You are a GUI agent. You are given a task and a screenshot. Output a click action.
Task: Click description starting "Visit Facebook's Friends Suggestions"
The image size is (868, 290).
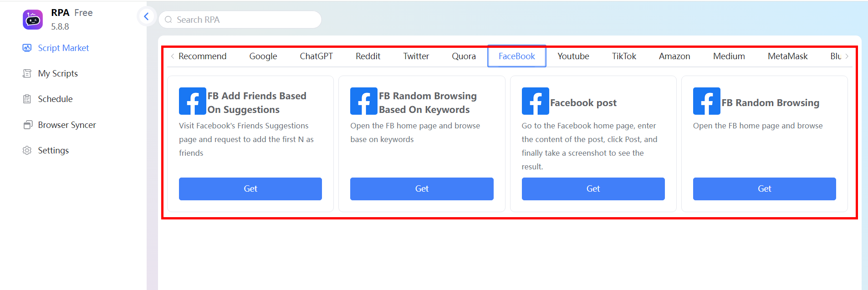[246, 139]
